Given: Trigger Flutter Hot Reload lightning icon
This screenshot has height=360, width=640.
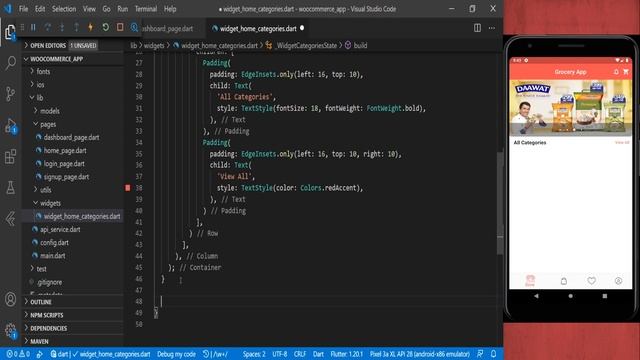Looking at the screenshot, I should coord(91,27).
